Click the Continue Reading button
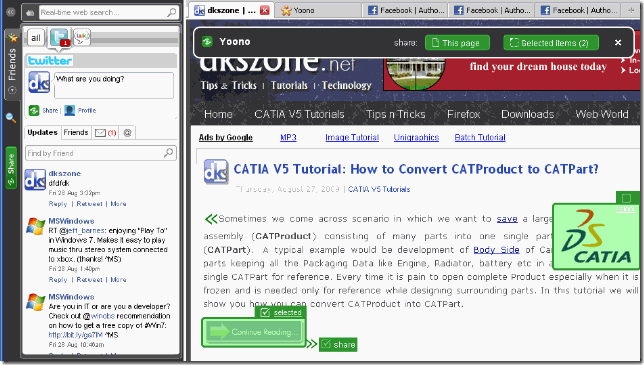Image resolution: width=644 pixels, height=365 pixels. (x=253, y=332)
